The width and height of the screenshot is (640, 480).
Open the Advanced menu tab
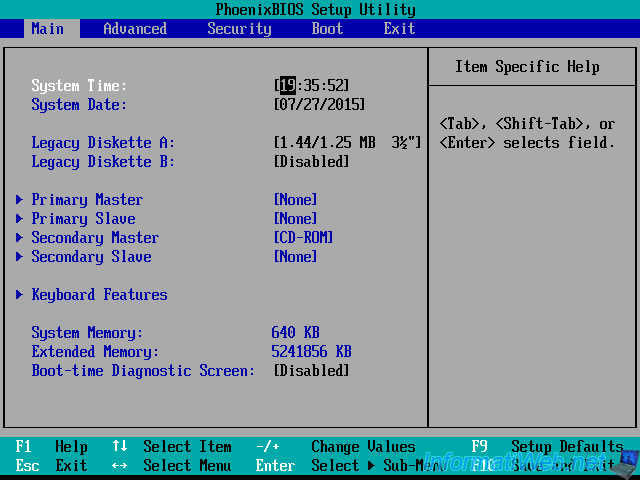135,29
